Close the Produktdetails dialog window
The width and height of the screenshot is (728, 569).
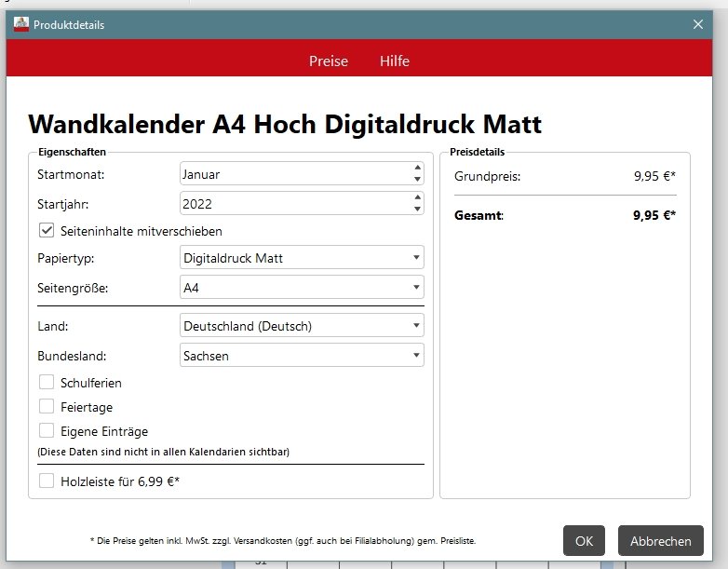[698, 25]
